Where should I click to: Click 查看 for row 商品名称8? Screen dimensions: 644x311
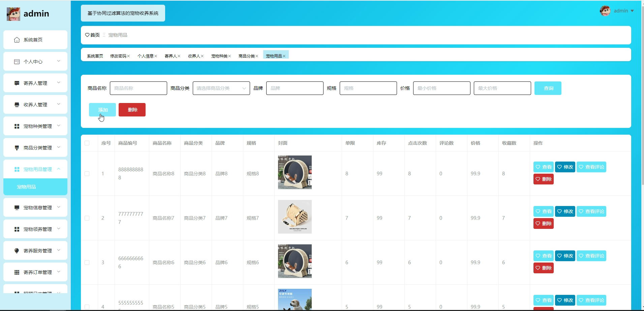[x=544, y=167]
